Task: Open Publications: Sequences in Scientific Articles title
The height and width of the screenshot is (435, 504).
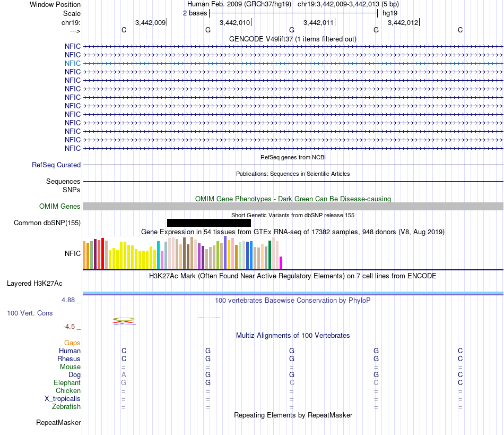Action: (293, 174)
